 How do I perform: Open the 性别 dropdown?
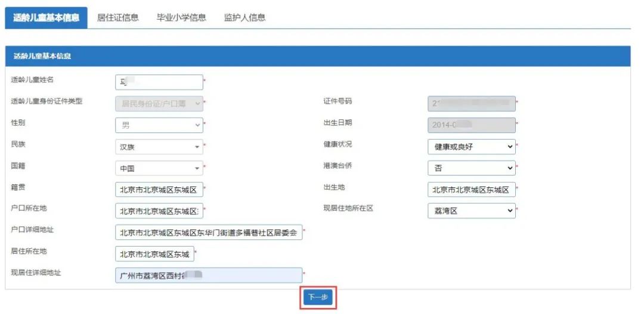[159, 125]
